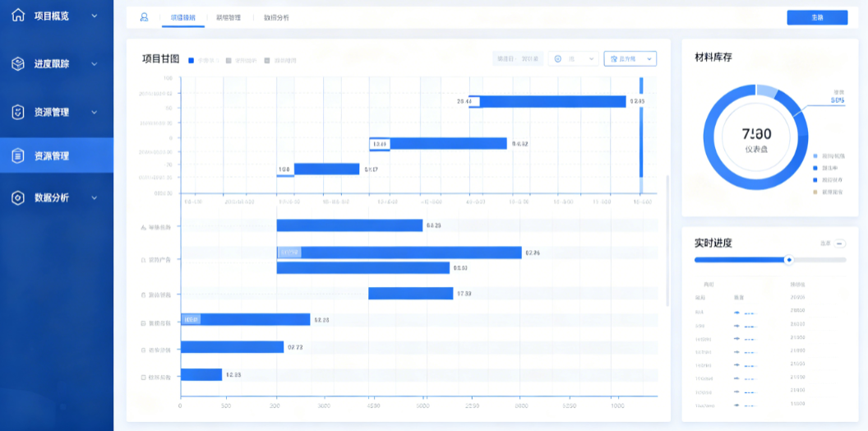Click the cube icon beside 进度跟踪
868x431 pixels.
click(x=18, y=63)
